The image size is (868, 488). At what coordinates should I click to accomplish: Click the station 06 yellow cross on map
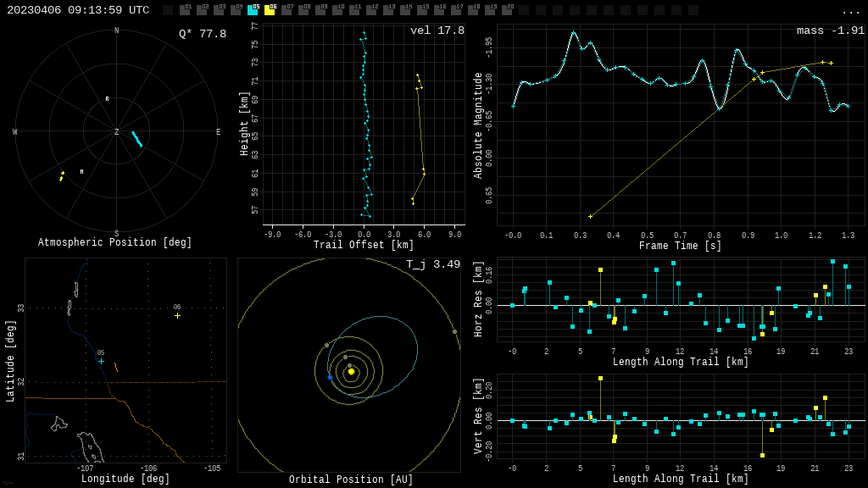click(x=177, y=315)
